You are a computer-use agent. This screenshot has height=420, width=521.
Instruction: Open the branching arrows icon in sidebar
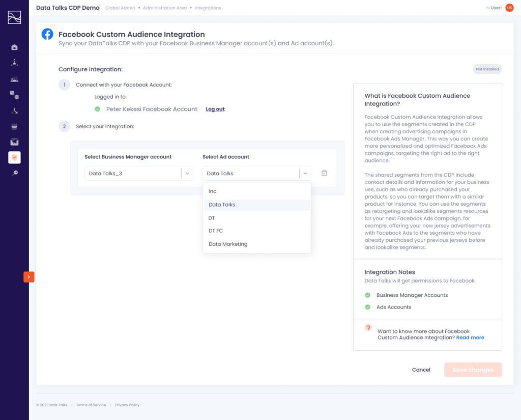[x=14, y=111]
